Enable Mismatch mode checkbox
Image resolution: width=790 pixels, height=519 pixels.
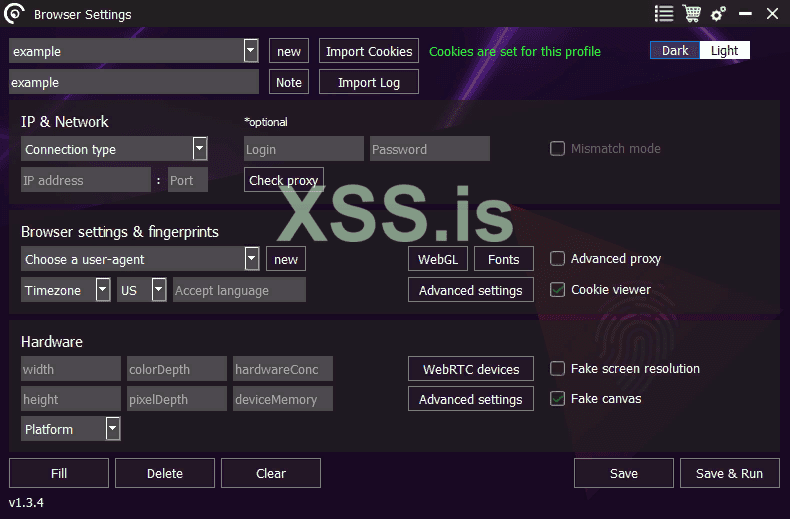pyautogui.click(x=557, y=149)
